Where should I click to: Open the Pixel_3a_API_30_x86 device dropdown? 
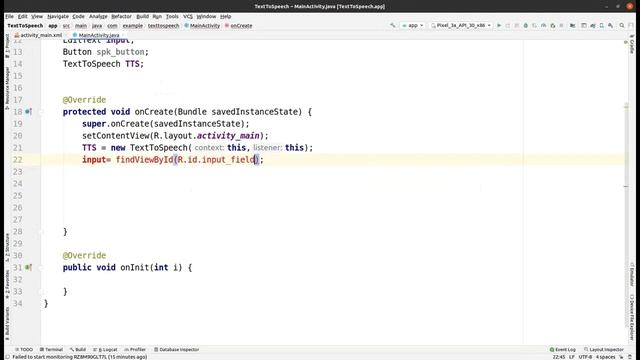[461, 25]
